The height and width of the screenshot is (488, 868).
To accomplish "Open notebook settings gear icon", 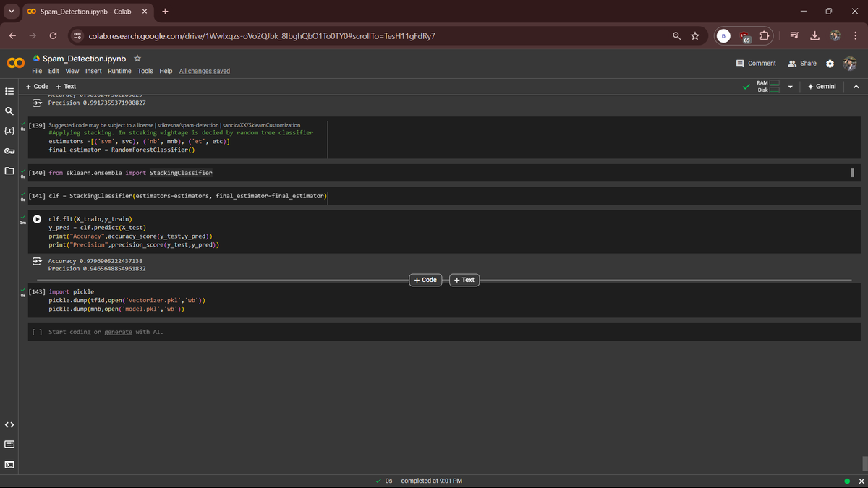I will tap(830, 64).
